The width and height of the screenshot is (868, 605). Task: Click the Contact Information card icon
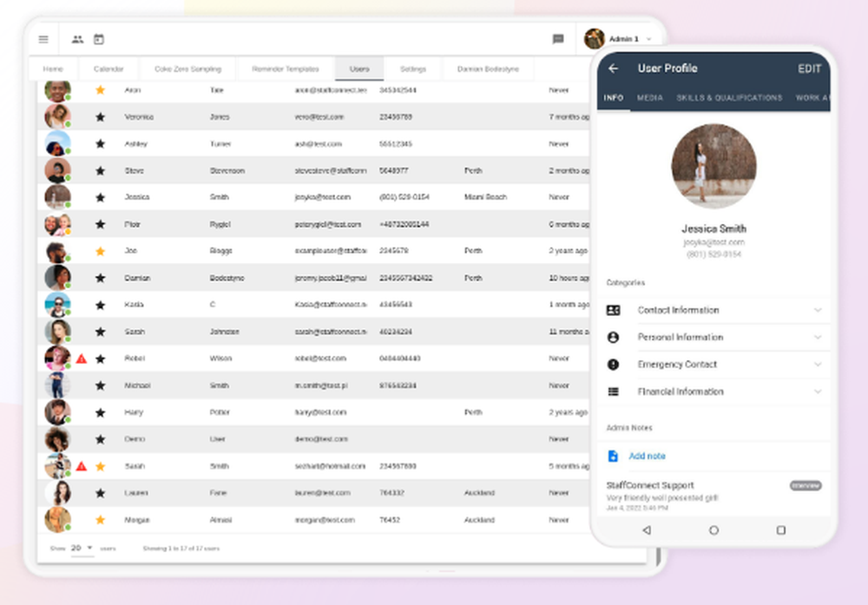click(614, 310)
